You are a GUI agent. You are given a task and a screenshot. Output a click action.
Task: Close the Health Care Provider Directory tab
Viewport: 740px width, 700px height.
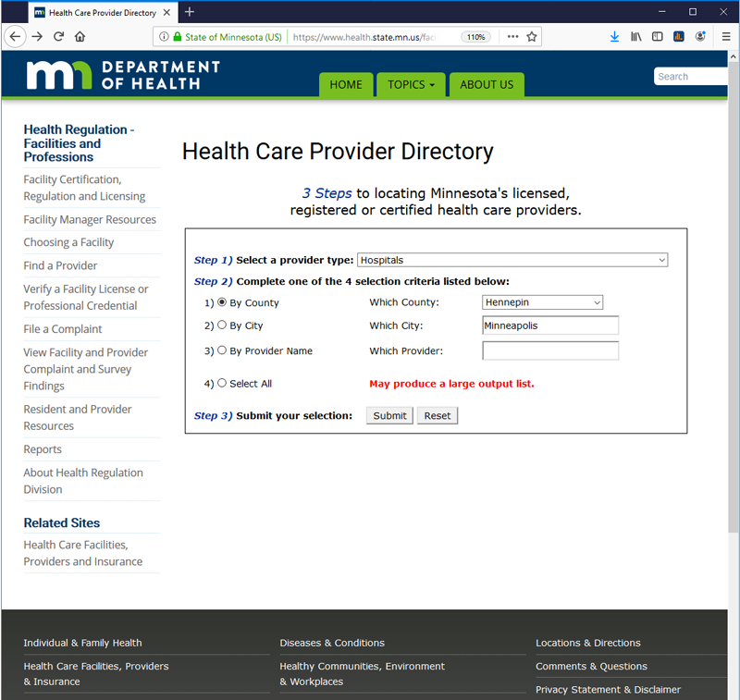pyautogui.click(x=166, y=13)
